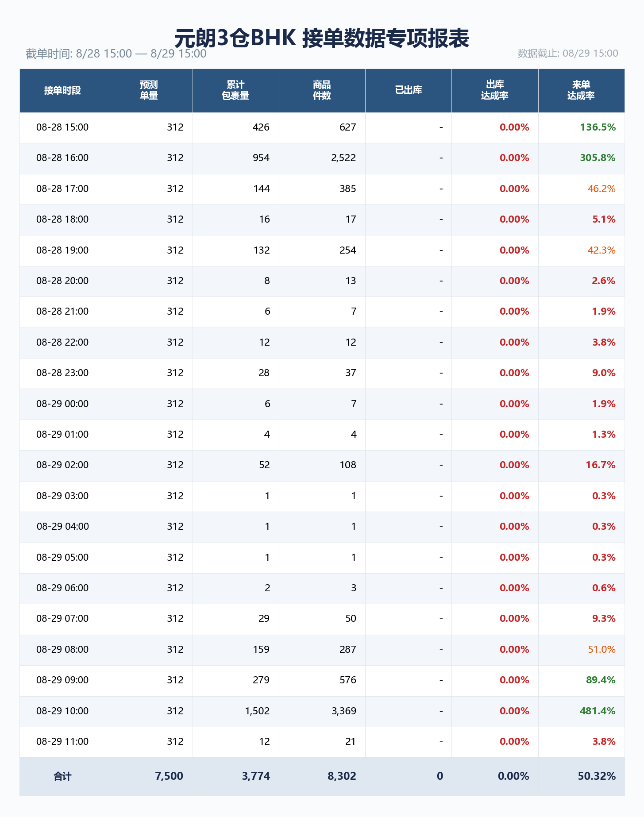Select the 481.4% green rate cell

coord(598,711)
